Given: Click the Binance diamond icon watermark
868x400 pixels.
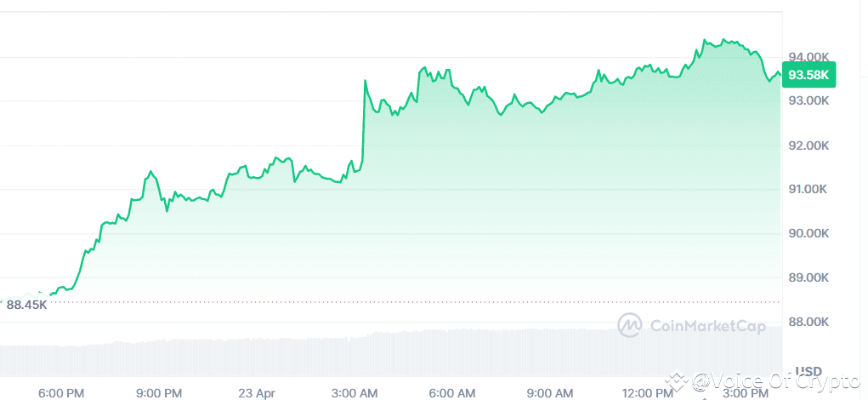Looking at the screenshot, I should (x=677, y=382).
